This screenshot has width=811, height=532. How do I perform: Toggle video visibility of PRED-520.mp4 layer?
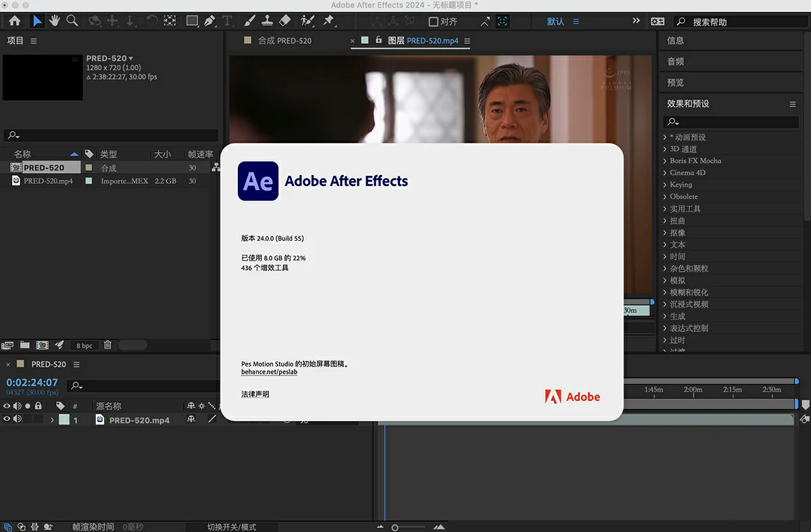click(7, 419)
